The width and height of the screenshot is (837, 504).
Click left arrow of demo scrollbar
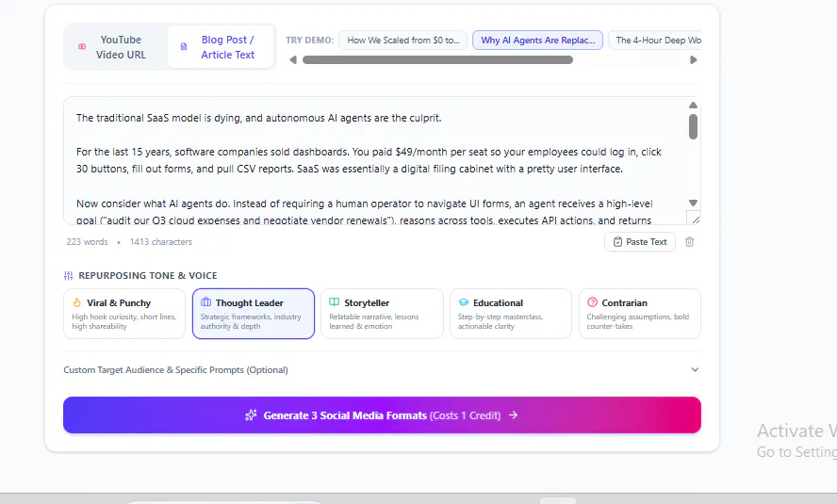click(292, 59)
